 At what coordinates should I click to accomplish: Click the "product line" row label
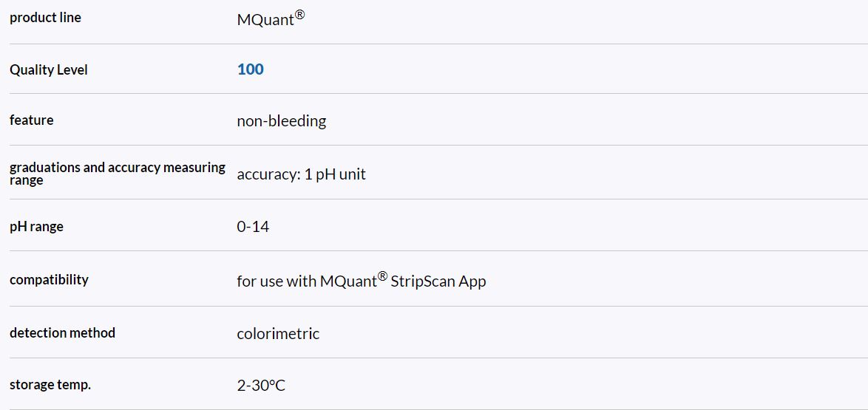point(45,18)
